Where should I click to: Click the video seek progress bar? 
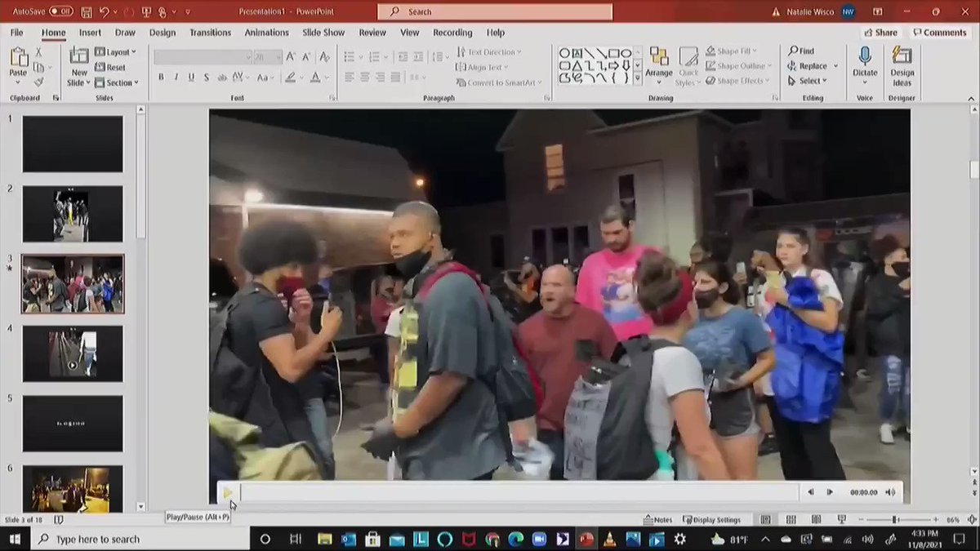[519, 492]
